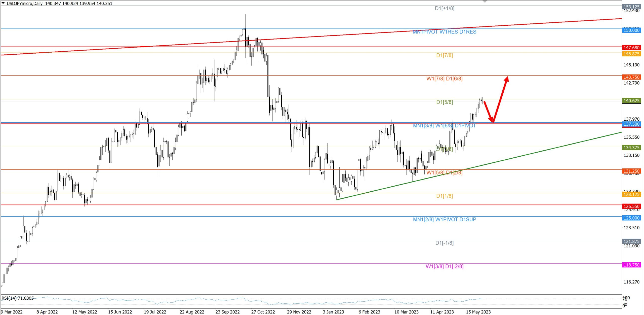This screenshot has height=315, width=644.
Task: Click the 143.750 orange price tag
Action: pyautogui.click(x=631, y=77)
